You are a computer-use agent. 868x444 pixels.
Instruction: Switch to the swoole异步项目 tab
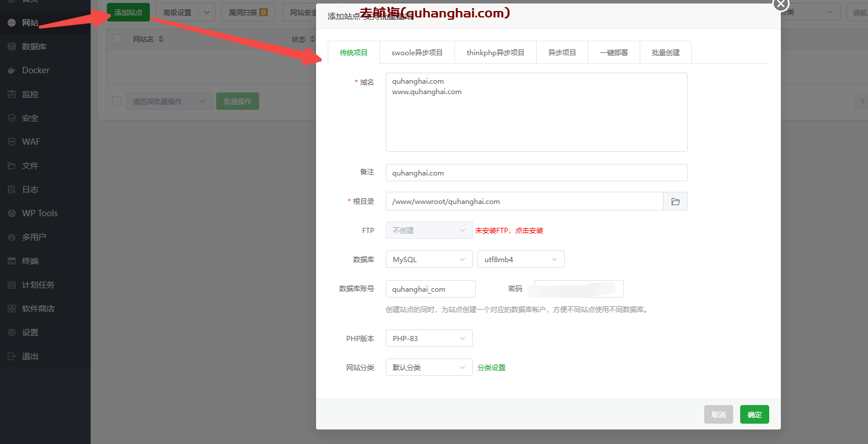click(x=417, y=52)
